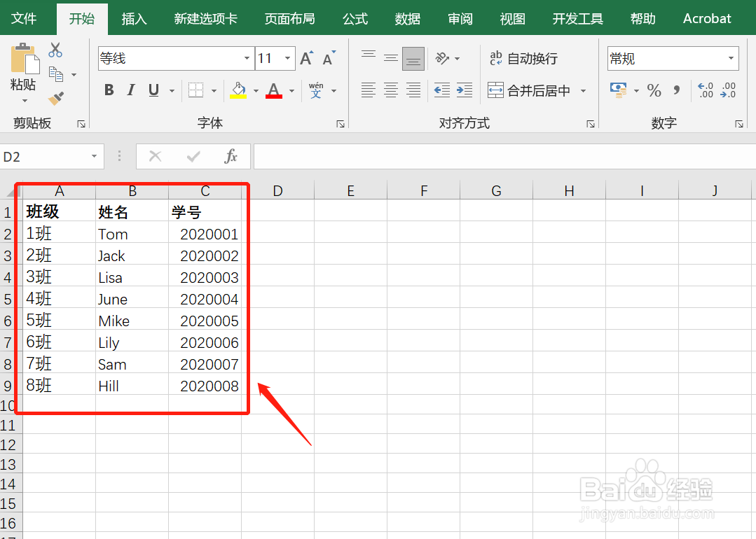Click the Insert Function fx button
The image size is (756, 539).
pos(231,156)
